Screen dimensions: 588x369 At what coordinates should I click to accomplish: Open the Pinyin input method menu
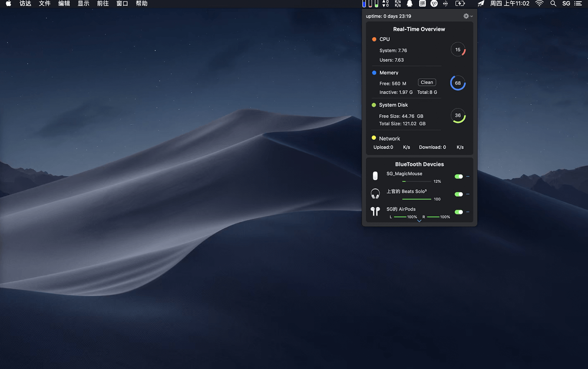pyautogui.click(x=422, y=4)
